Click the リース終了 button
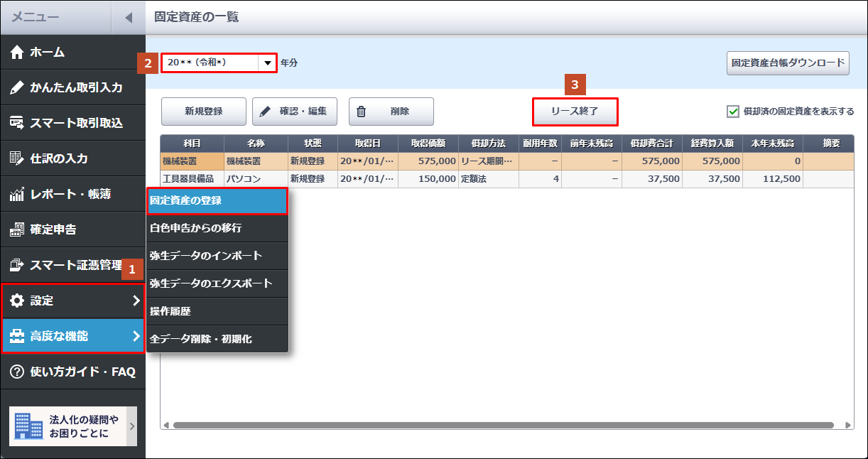868x459 pixels. coord(575,112)
